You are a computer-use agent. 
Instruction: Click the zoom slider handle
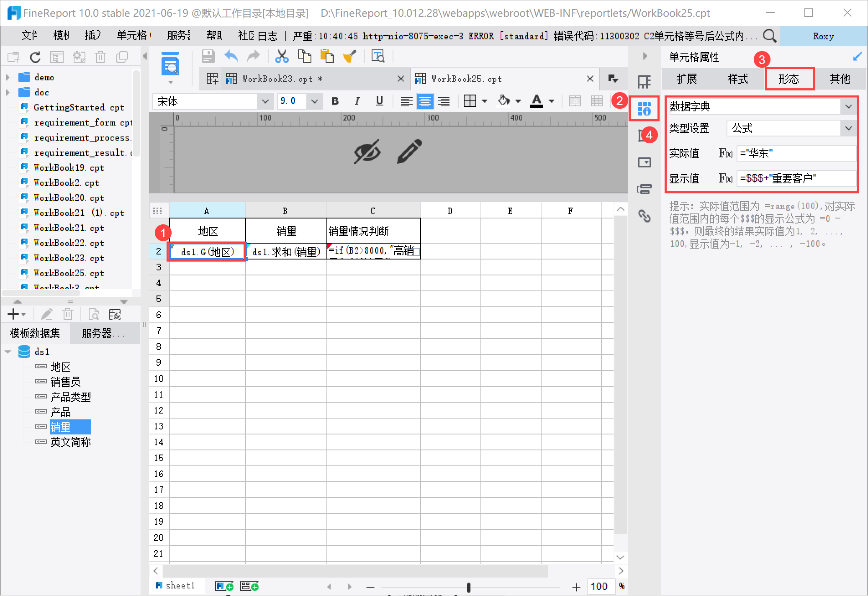pos(468,587)
